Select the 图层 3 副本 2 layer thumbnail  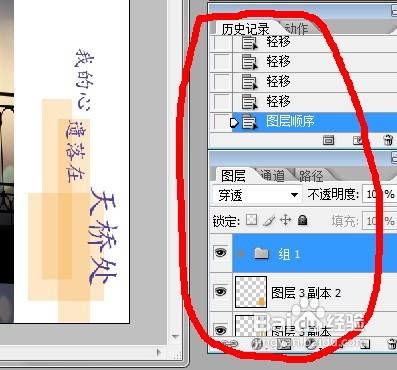[251, 292]
